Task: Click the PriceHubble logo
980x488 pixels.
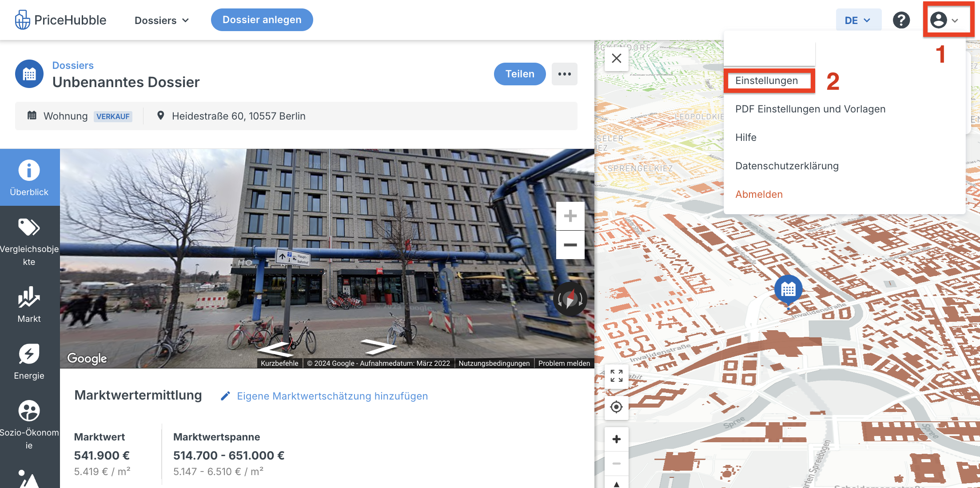Action: click(x=60, y=20)
